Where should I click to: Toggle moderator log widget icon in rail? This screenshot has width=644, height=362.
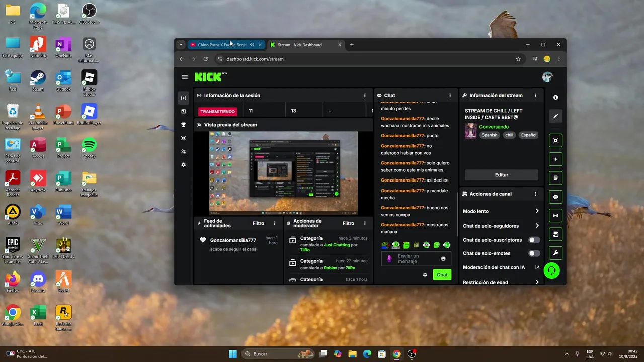click(x=555, y=178)
